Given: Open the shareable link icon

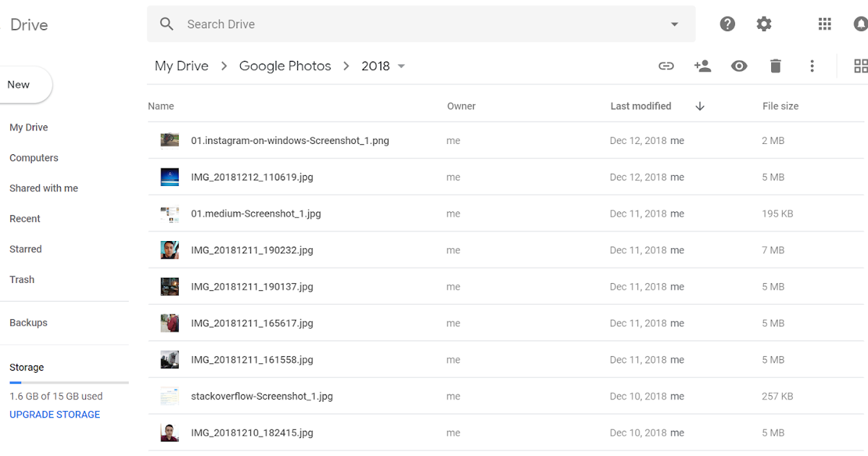Looking at the screenshot, I should click(x=665, y=65).
